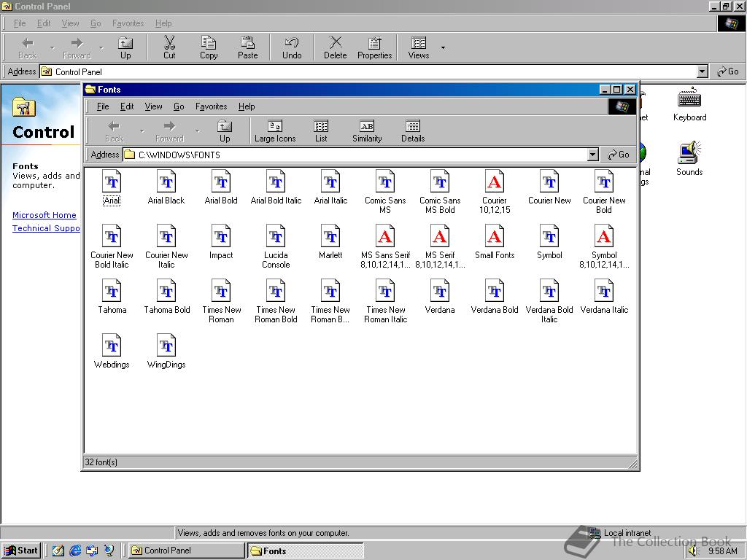Click the Views button in Control Panel

(418, 47)
